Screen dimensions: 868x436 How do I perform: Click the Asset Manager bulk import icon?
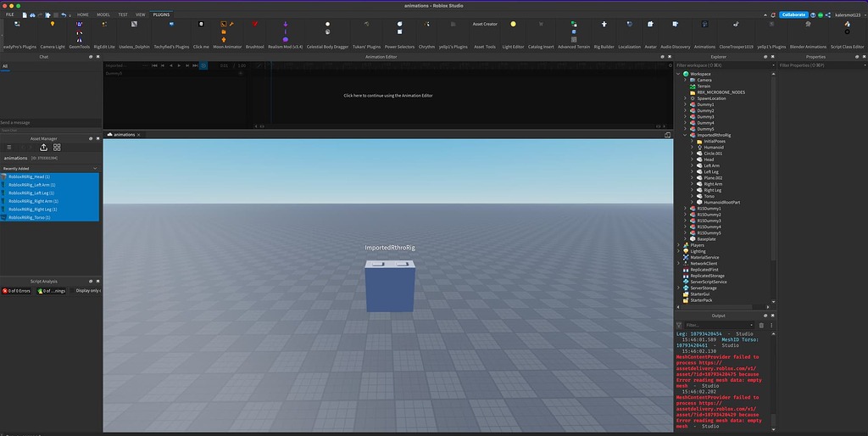pos(44,148)
